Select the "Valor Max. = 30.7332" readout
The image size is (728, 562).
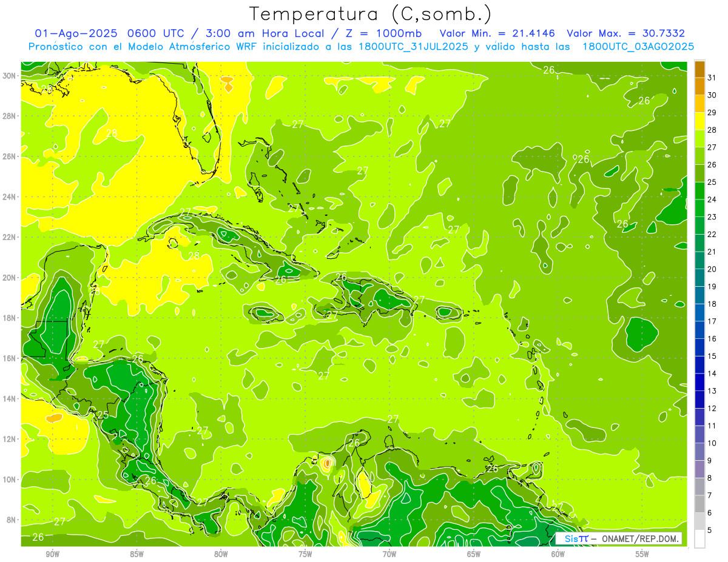pos(625,33)
